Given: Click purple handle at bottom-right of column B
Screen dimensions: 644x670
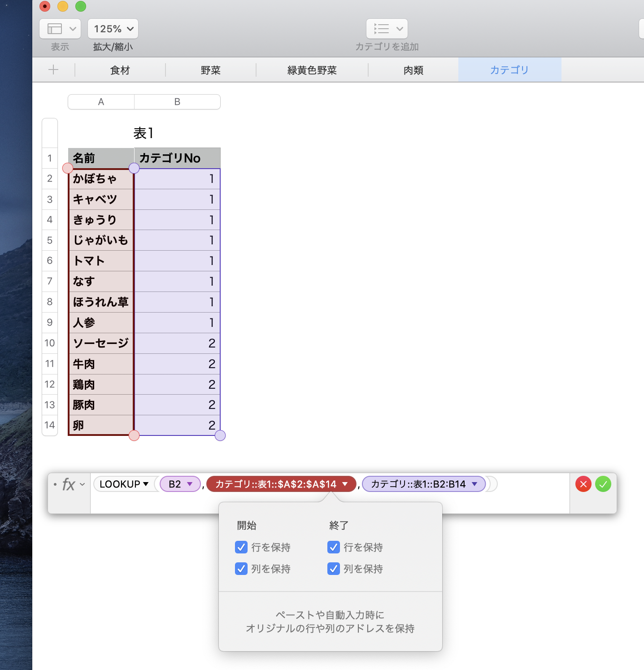Looking at the screenshot, I should 220,435.
